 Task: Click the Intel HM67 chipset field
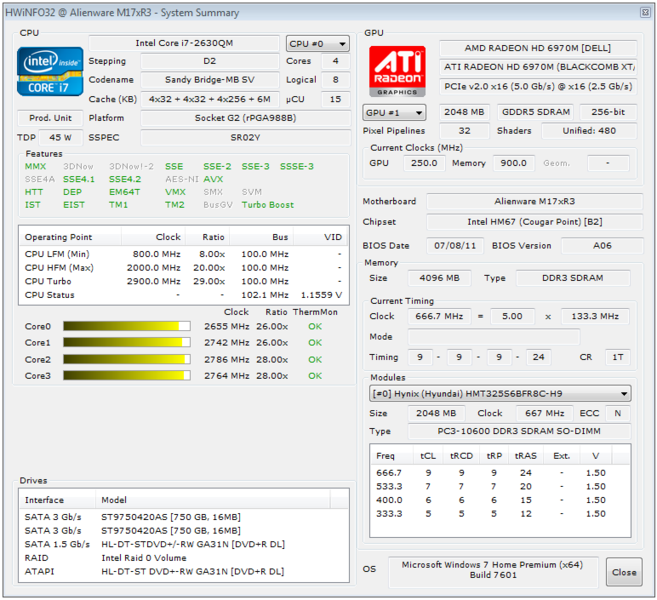click(x=534, y=222)
